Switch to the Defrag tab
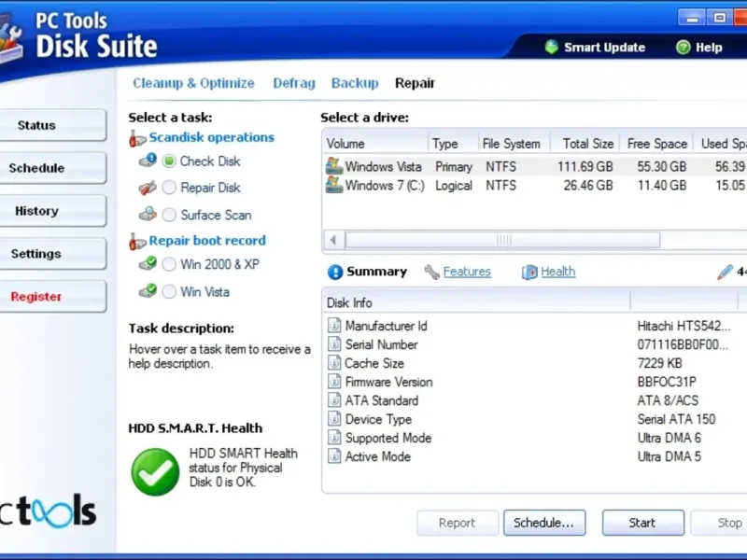The width and height of the screenshot is (747, 560). tap(294, 83)
